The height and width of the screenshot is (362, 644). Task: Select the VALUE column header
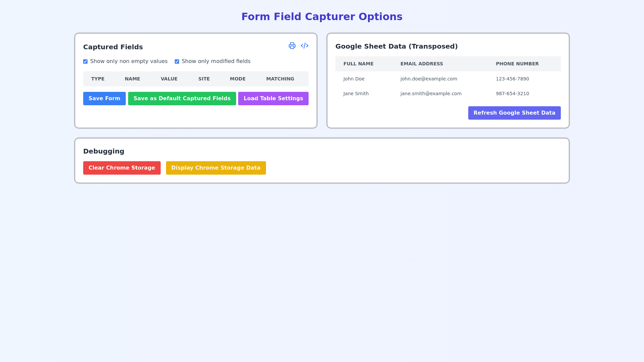tap(169, 79)
